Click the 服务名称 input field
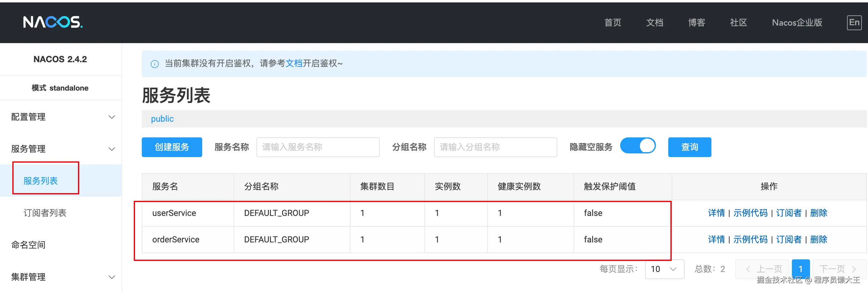This screenshot has height=292, width=868. point(318,147)
